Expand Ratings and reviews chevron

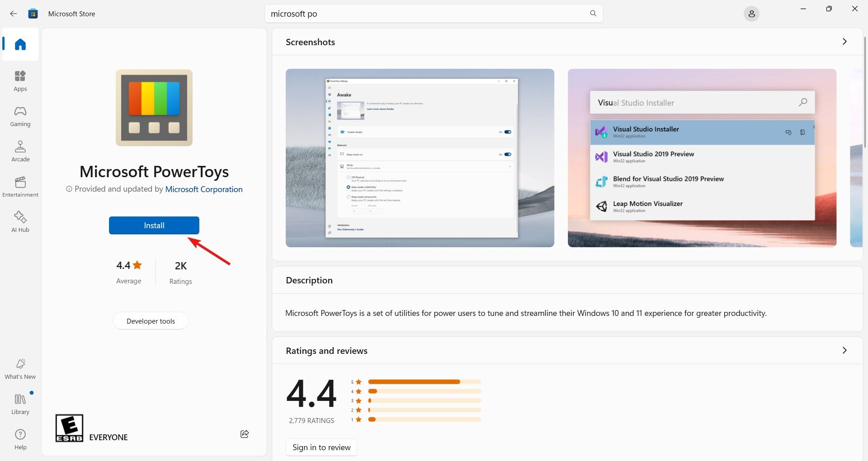[844, 350]
